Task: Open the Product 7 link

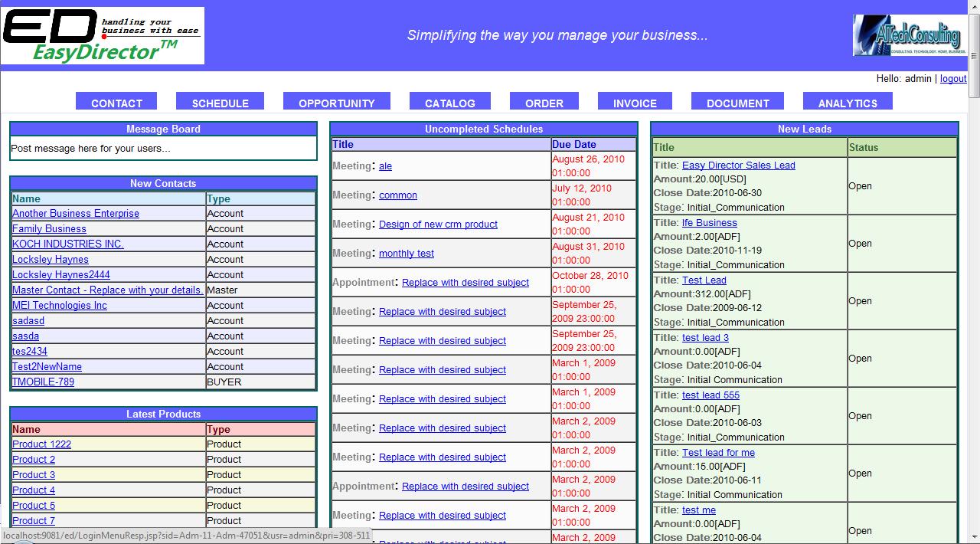Action: click(34, 521)
